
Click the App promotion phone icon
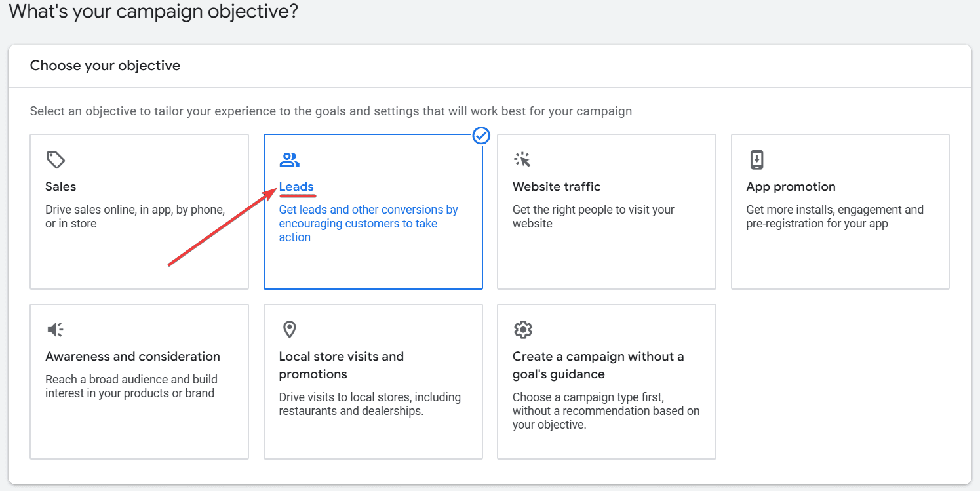[757, 159]
